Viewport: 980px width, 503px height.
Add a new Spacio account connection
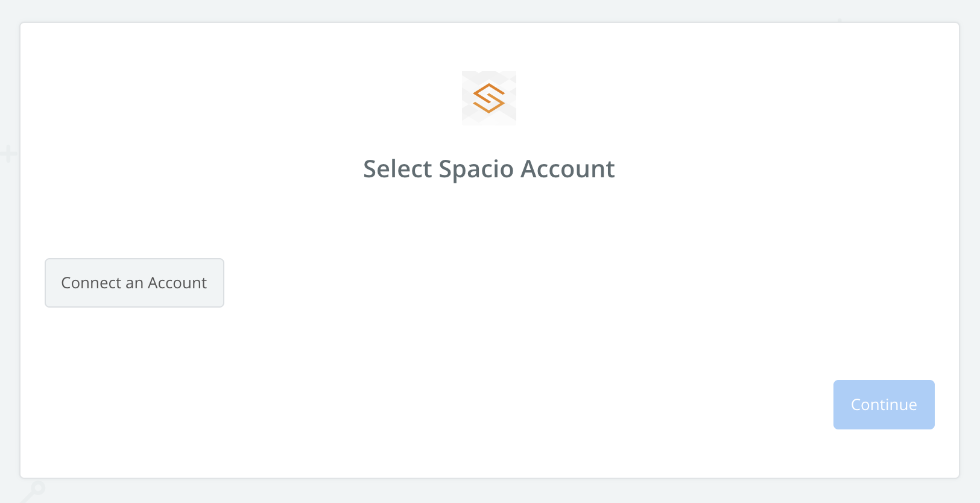pos(134,283)
